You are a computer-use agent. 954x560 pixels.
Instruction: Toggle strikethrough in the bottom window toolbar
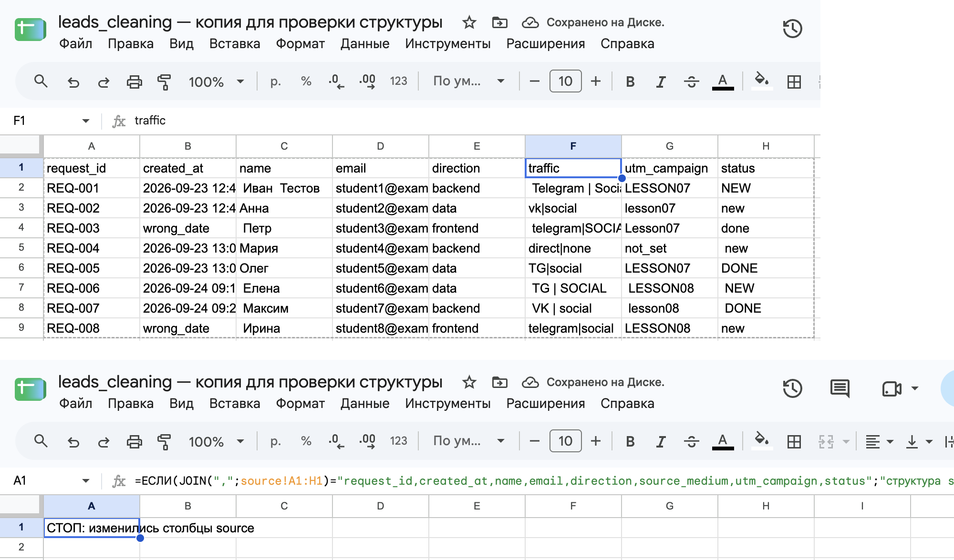(x=691, y=442)
